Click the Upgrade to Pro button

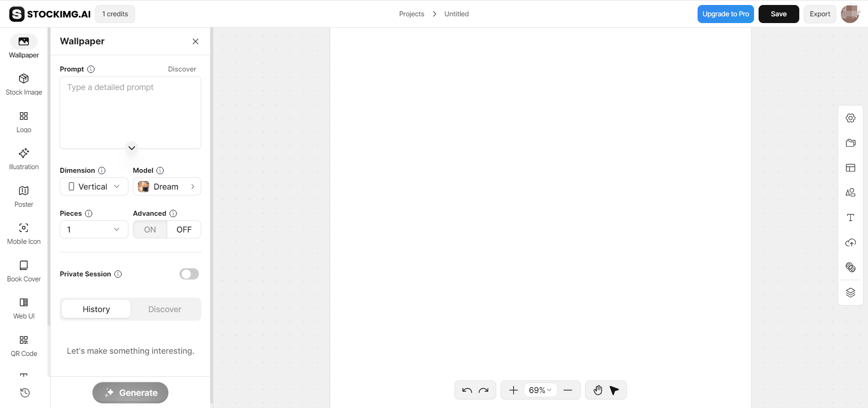725,14
